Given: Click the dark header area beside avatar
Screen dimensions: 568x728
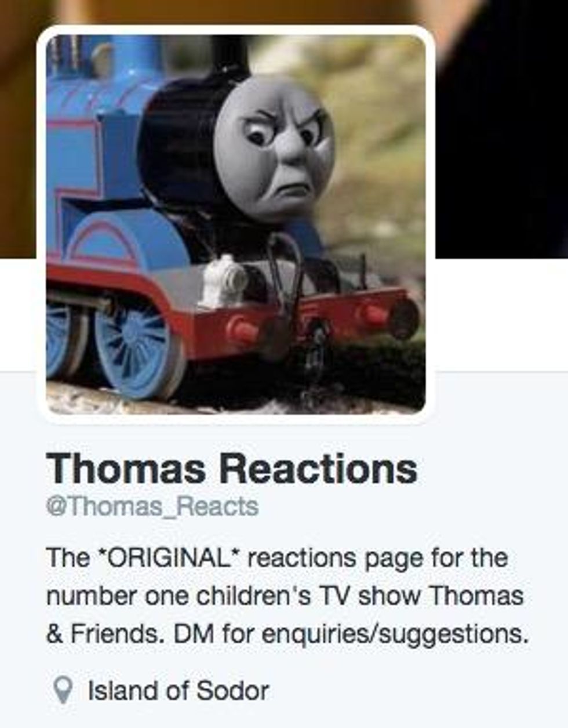Looking at the screenshot, I should click(x=501, y=128).
